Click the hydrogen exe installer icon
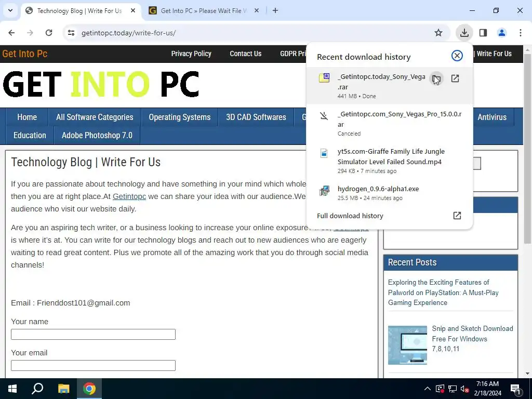Image resolution: width=532 pixels, height=399 pixels. (324, 191)
